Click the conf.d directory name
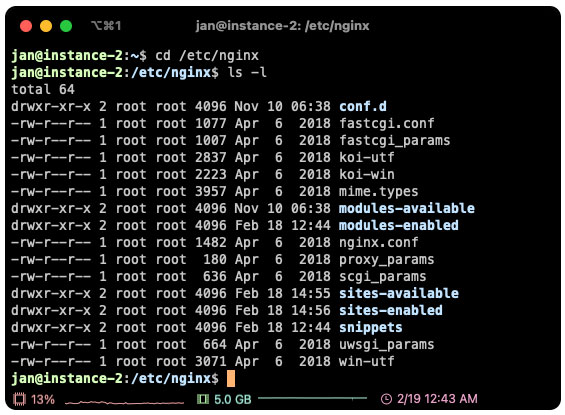Screen dimensions: 565x415 click(363, 106)
